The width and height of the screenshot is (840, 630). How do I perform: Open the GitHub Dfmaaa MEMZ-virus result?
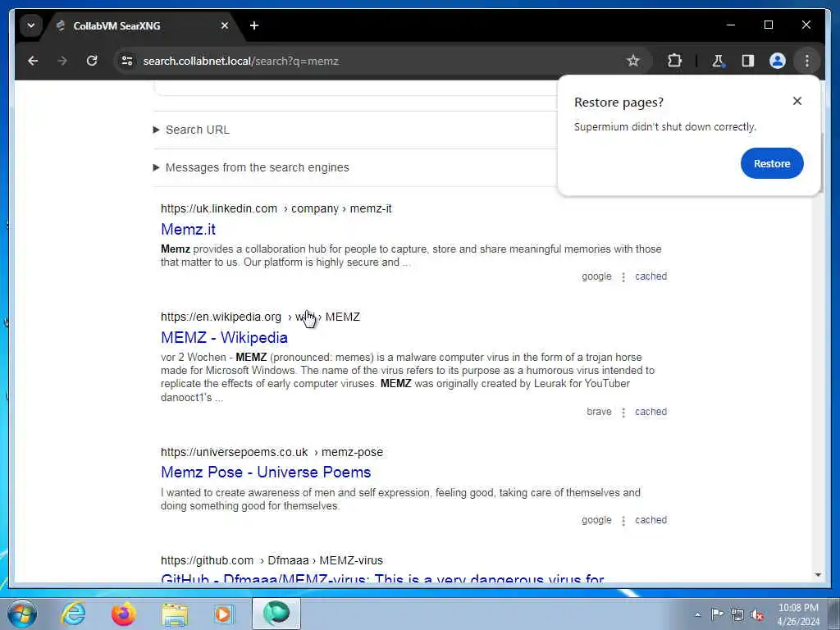tap(382, 578)
